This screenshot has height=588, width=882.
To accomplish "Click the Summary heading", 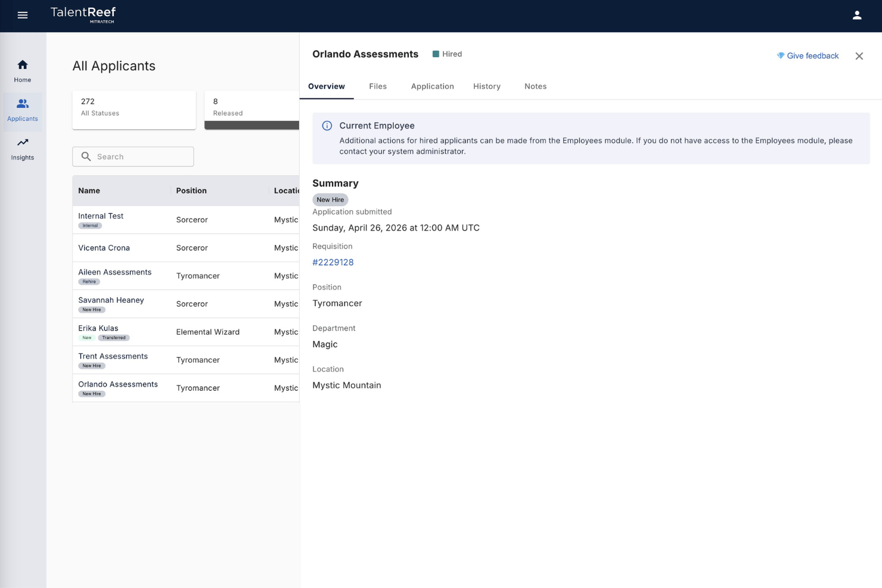I will point(336,183).
